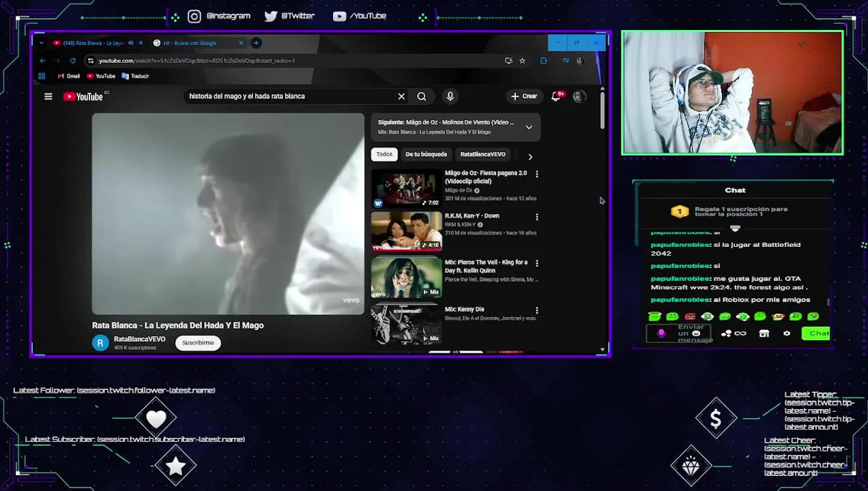The height and width of the screenshot is (491, 868).
Task: Select the De tu búsqueda chip
Action: [x=426, y=155]
